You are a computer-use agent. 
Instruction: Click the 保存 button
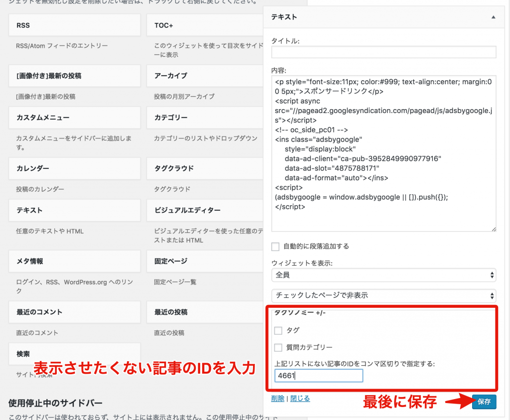[x=484, y=402]
